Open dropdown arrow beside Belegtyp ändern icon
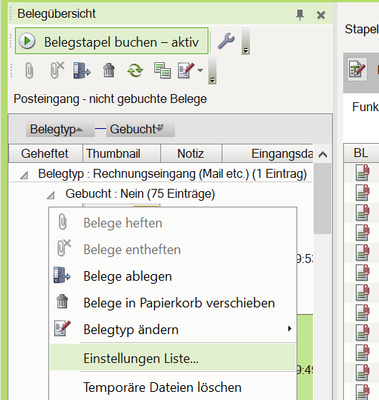Screen dimensions: 379x400 (200, 70)
